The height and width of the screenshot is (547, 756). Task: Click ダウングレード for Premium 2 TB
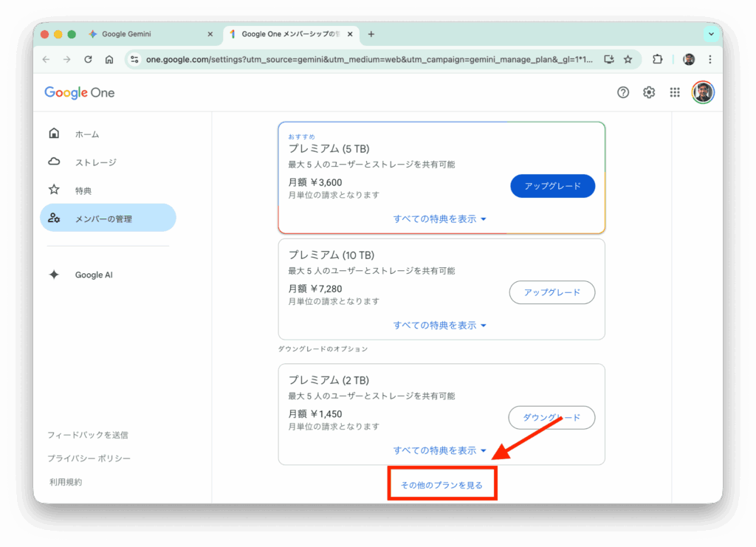[551, 418]
